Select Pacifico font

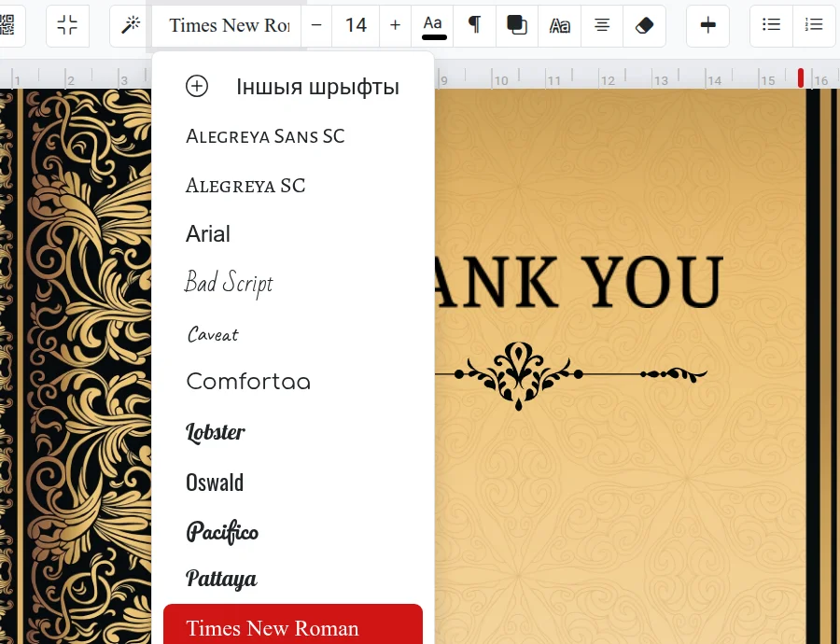292,531
